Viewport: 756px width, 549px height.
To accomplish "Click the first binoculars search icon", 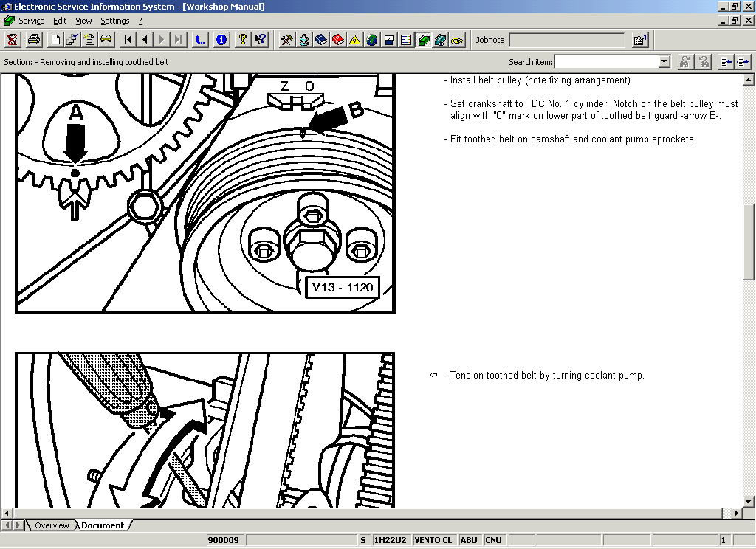I will tap(684, 62).
